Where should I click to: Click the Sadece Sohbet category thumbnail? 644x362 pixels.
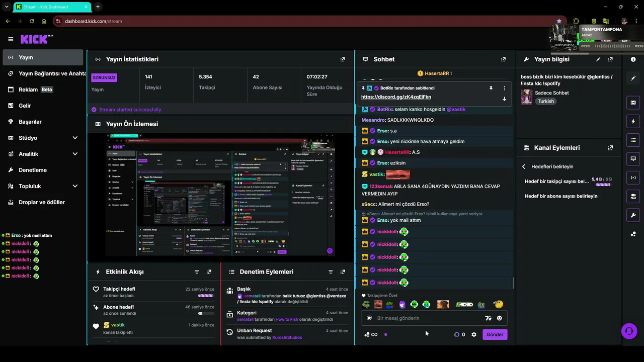click(526, 97)
